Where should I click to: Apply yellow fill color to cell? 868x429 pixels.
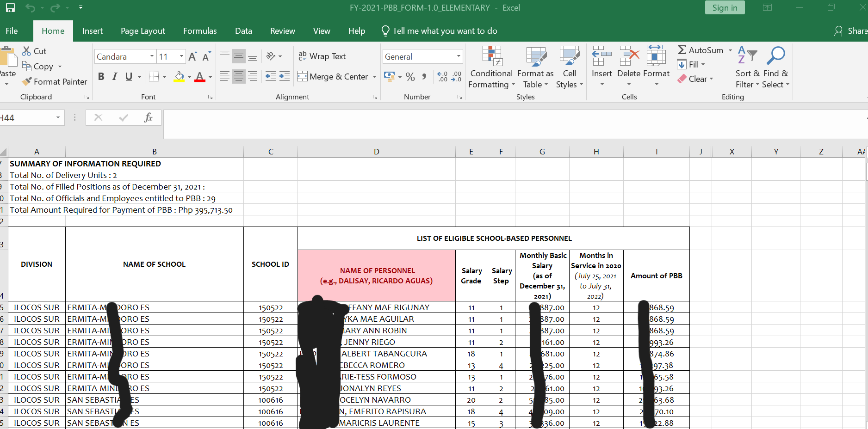(179, 77)
